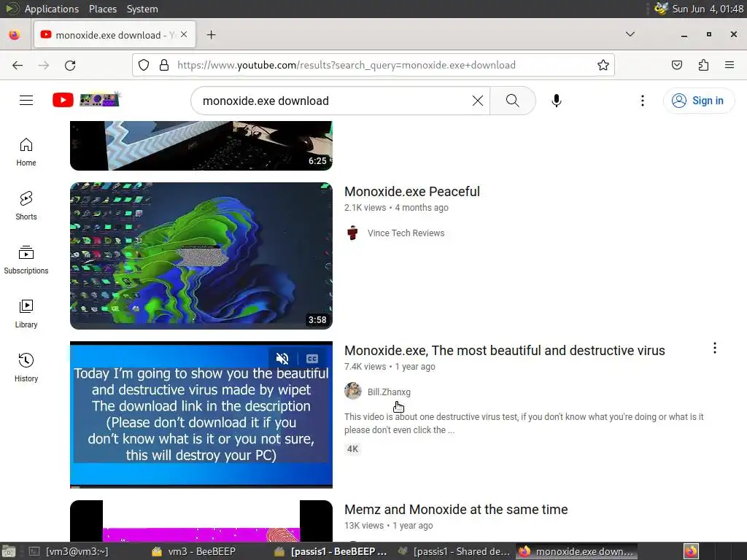The height and width of the screenshot is (560, 747).
Task: Open a new browser tab
Action: tap(211, 35)
